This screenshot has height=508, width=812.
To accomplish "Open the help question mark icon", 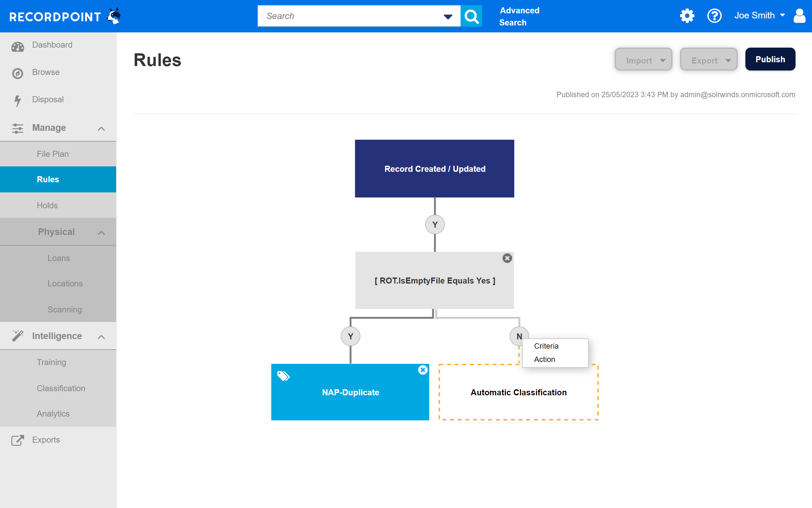I will (714, 16).
